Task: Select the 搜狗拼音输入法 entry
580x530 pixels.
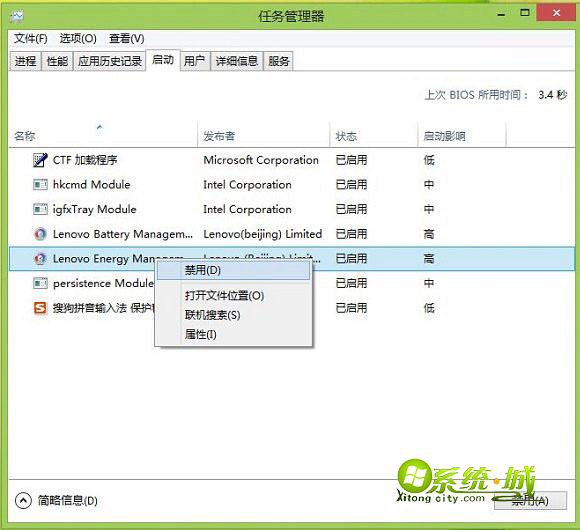Action: (104, 308)
